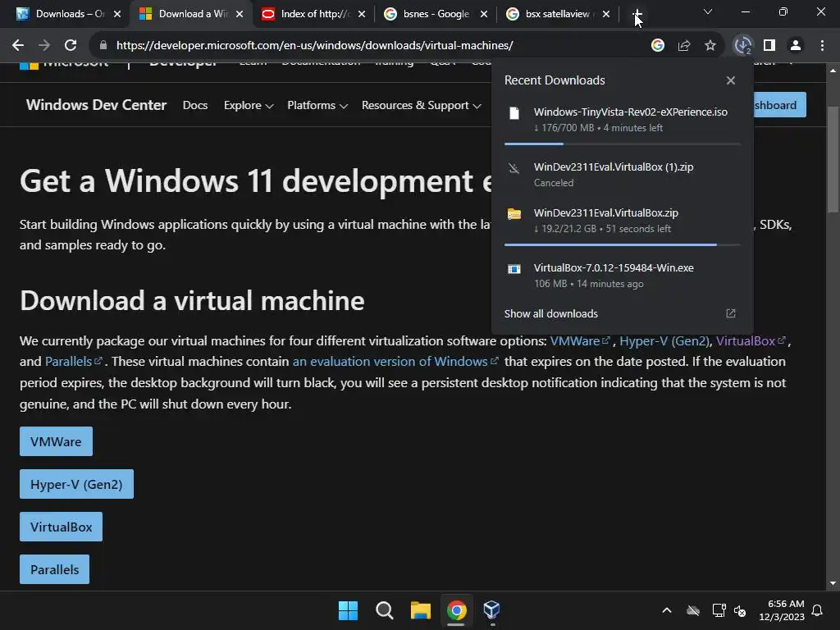
Task: Click the VirtualBox download button
Action: 61,527
